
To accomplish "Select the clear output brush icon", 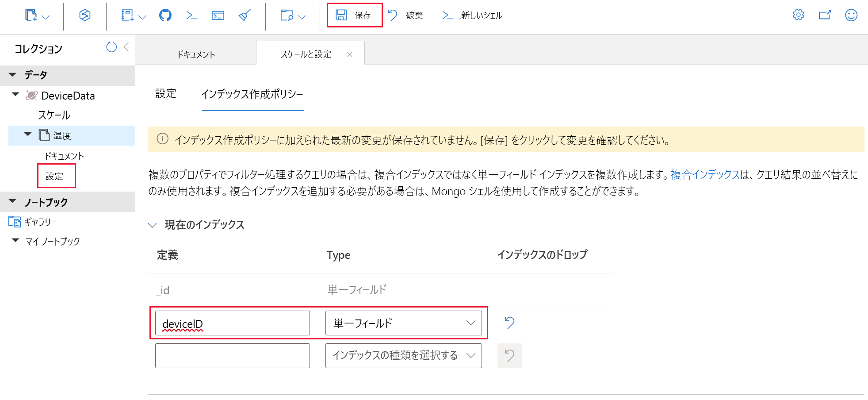I will click(x=244, y=15).
